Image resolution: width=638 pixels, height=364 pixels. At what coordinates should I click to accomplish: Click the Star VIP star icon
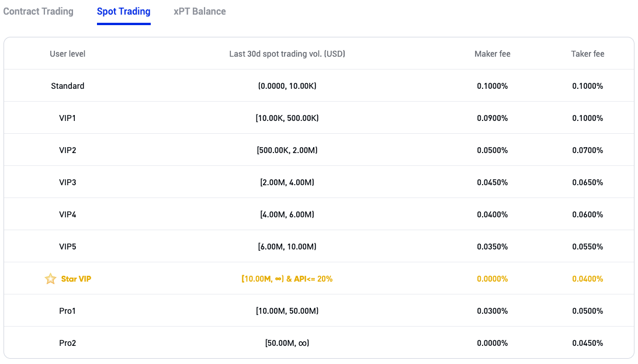click(x=50, y=279)
